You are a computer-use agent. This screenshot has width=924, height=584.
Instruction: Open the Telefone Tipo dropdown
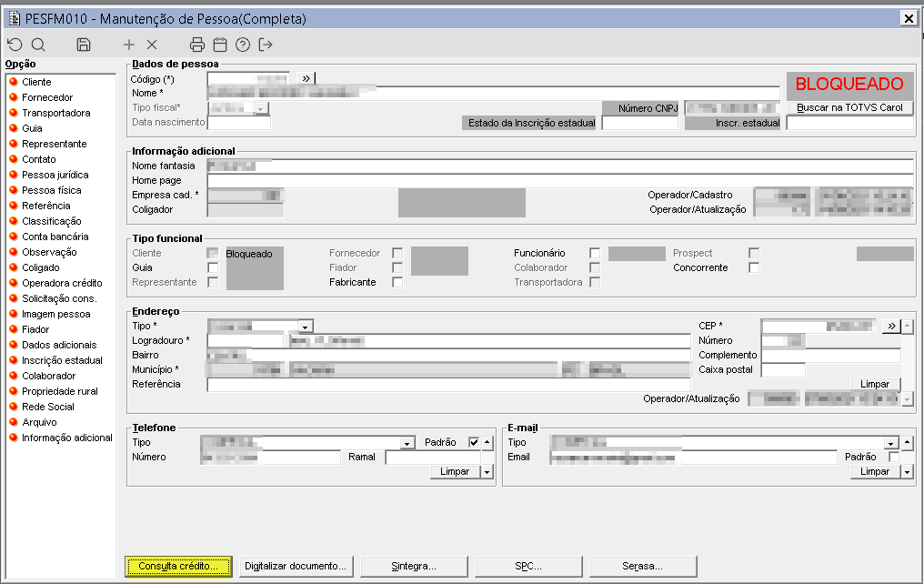click(x=407, y=443)
